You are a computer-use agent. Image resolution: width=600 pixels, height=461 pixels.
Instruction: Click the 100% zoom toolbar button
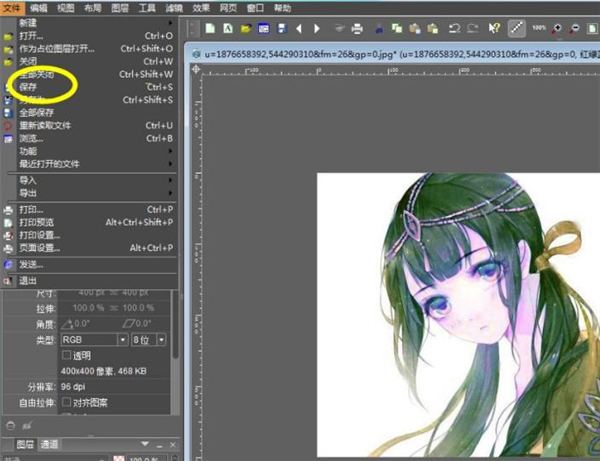pos(539,28)
